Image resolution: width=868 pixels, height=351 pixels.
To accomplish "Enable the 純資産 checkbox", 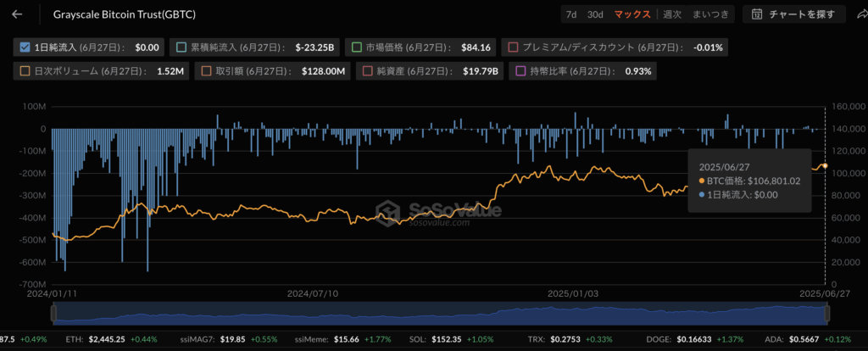I will (x=366, y=71).
